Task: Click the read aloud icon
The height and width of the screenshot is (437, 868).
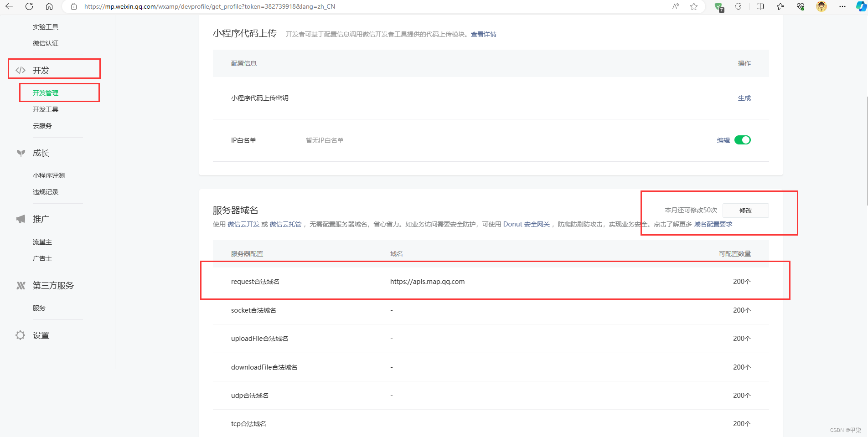Action: click(676, 6)
